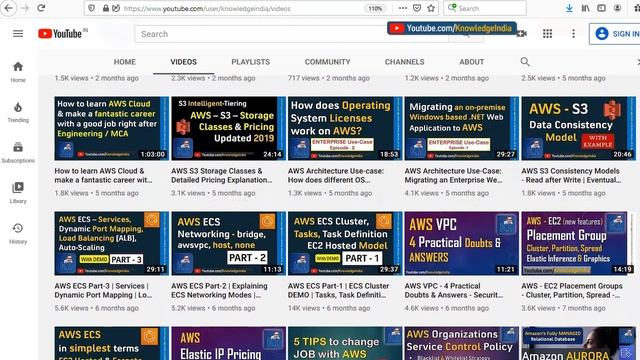Open the AWS S3 Storage Classes Pricing thumbnail
The height and width of the screenshot is (360, 640).
(x=228, y=128)
